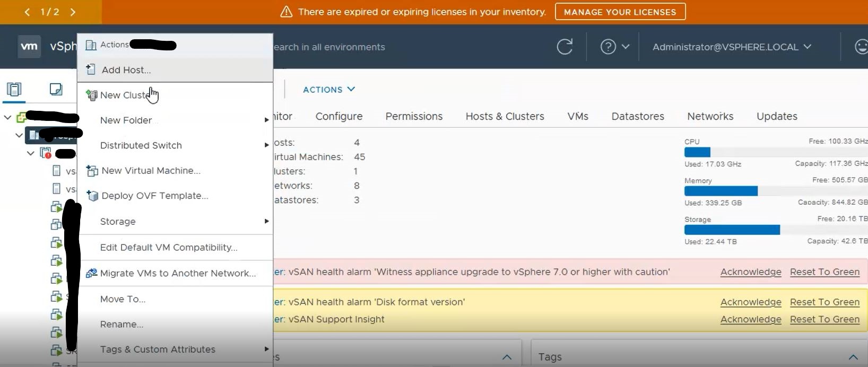Expand the New Folder submenu
This screenshot has height=367, width=868.
pos(267,120)
